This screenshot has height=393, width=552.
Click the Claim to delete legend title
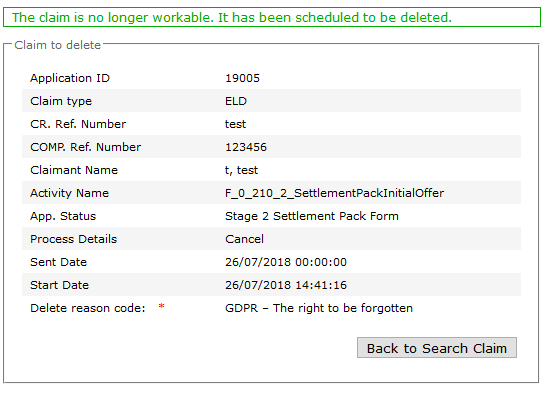57,45
